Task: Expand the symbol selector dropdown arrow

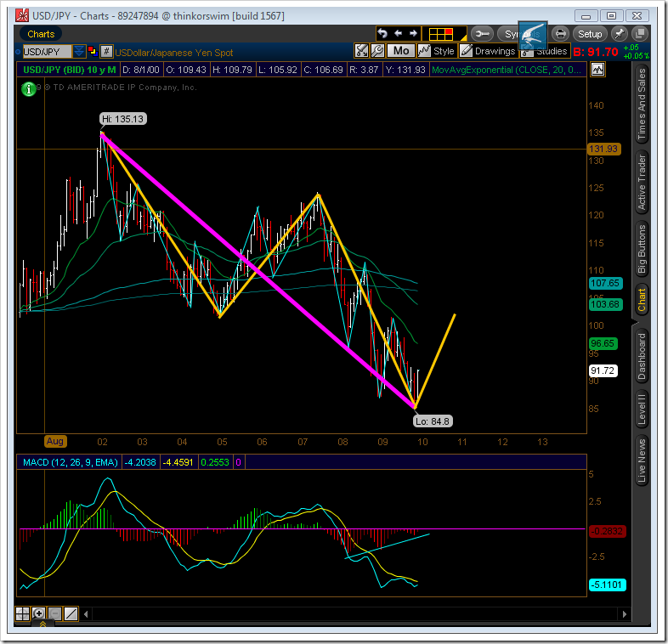Action: pyautogui.click(x=78, y=52)
